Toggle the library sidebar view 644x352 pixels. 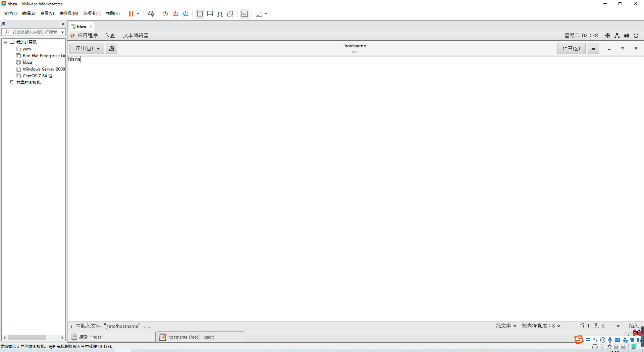tap(200, 14)
